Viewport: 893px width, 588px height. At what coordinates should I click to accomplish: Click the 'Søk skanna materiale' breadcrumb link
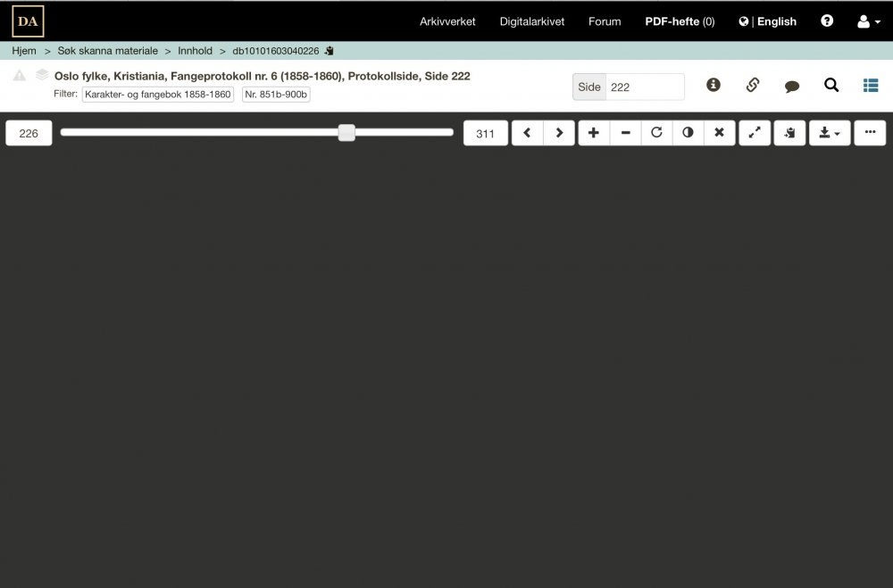pyautogui.click(x=107, y=51)
